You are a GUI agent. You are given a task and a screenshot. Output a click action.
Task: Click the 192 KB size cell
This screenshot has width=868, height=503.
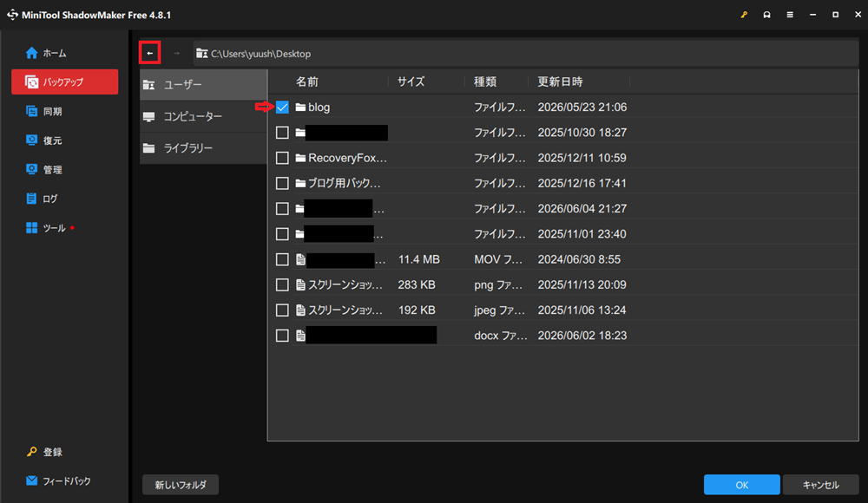click(x=417, y=310)
